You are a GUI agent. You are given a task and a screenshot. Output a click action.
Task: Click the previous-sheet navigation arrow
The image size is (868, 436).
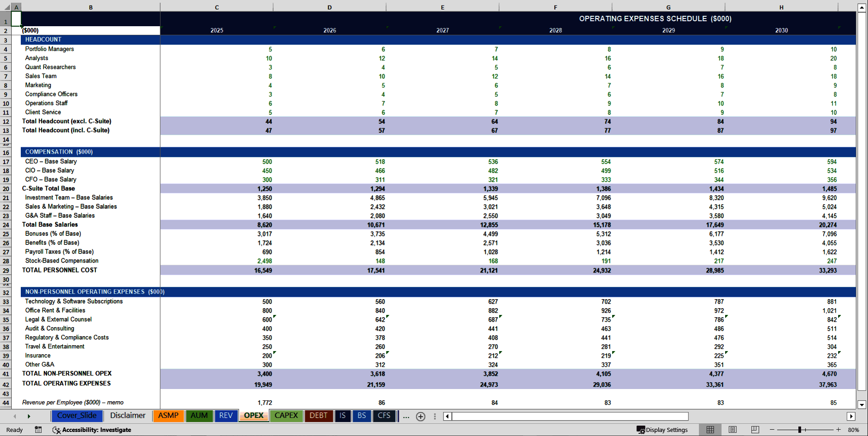point(14,416)
